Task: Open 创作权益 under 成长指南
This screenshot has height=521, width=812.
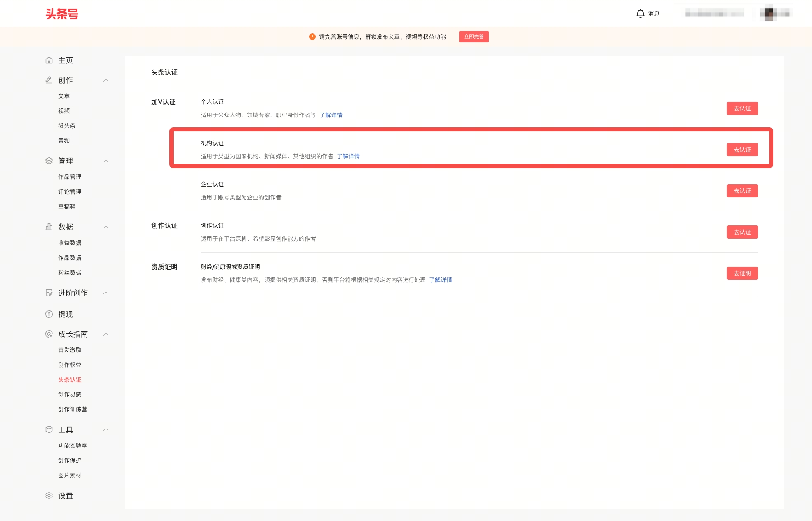Action: pyautogui.click(x=70, y=365)
